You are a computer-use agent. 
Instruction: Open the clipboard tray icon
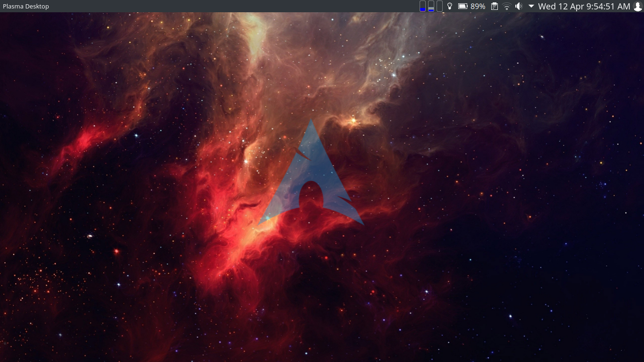495,6
